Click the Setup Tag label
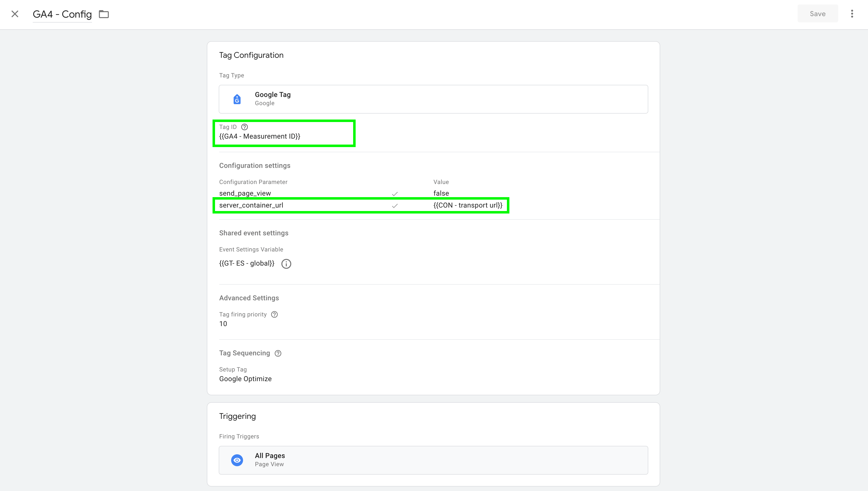The height and width of the screenshot is (491, 868). (233, 369)
